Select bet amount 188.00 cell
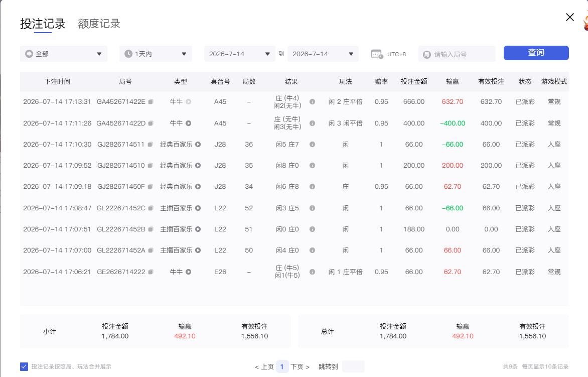588x377 pixels. pyautogui.click(x=413, y=229)
